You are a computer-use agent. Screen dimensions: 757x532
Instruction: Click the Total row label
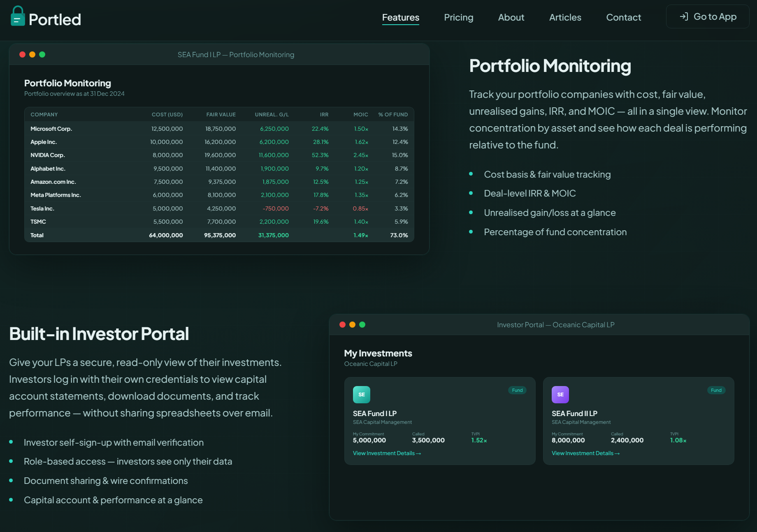click(37, 235)
